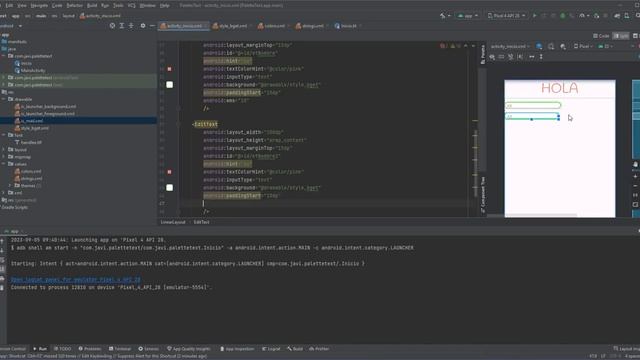Click the orientation icon in design toolbar
Viewport: 640px width, 360px height.
point(551,47)
